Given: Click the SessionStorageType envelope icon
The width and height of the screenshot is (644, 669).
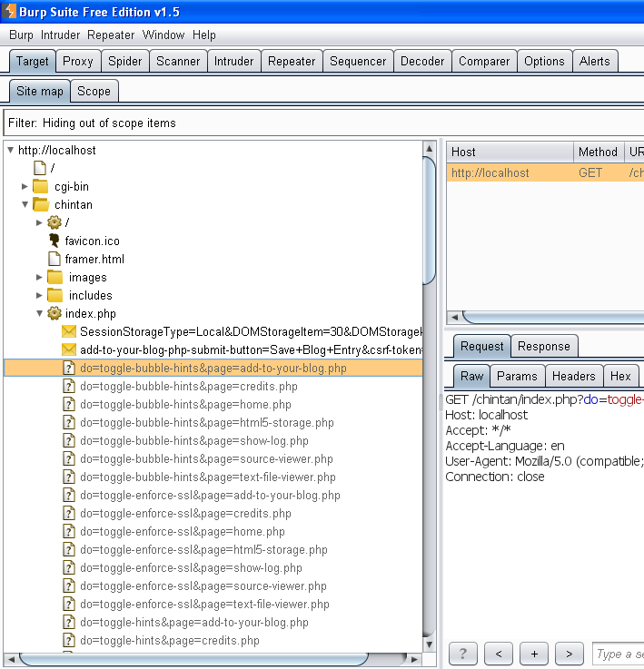Looking at the screenshot, I should pyautogui.click(x=69, y=331).
